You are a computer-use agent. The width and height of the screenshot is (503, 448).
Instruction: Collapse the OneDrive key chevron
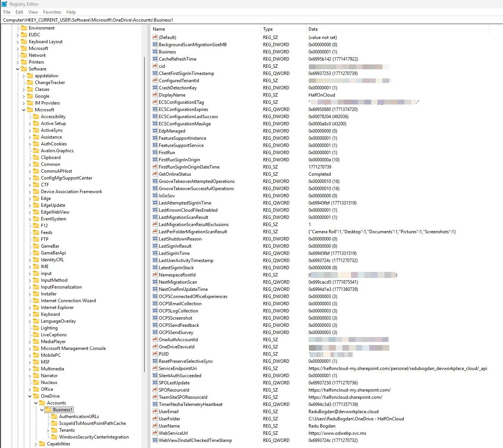30,396
